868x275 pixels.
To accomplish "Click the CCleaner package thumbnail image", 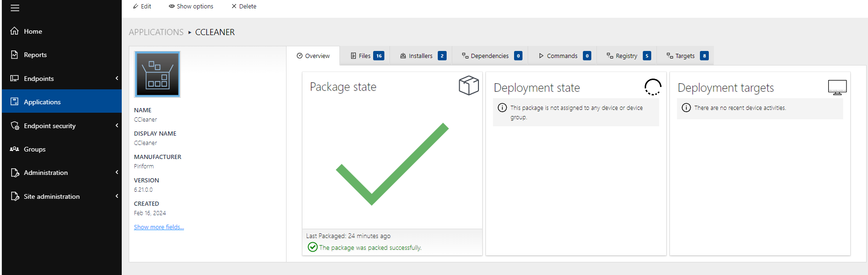I will click(x=157, y=74).
